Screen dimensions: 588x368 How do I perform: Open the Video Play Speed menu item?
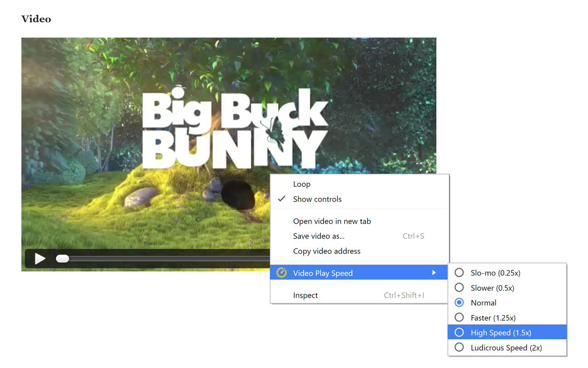(360, 273)
